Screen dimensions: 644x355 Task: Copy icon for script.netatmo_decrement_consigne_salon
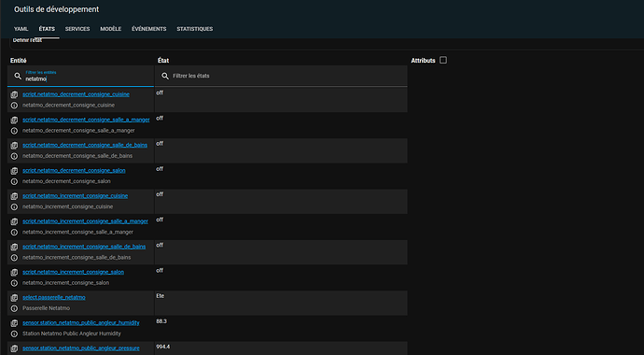pos(14,171)
